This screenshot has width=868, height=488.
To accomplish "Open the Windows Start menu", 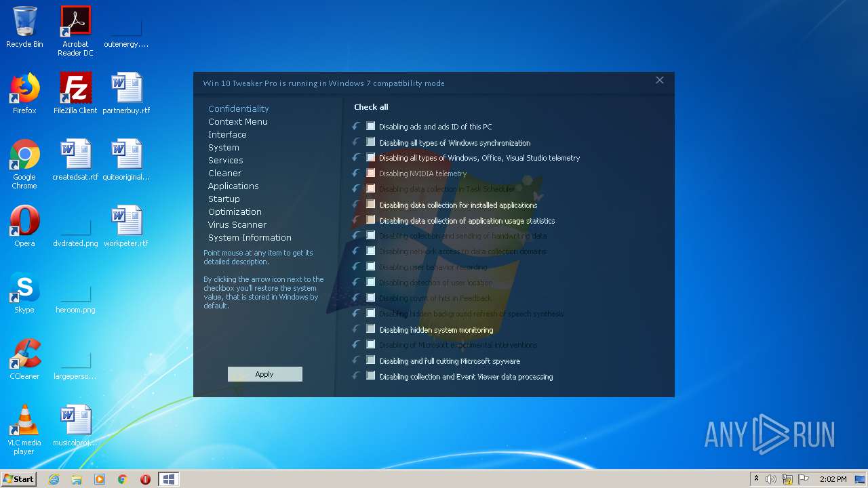I will 19,479.
